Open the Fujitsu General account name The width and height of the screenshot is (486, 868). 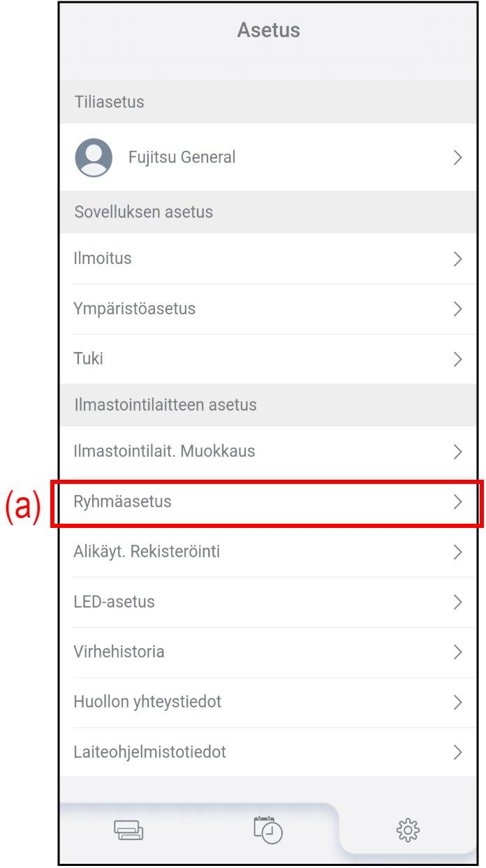[182, 158]
